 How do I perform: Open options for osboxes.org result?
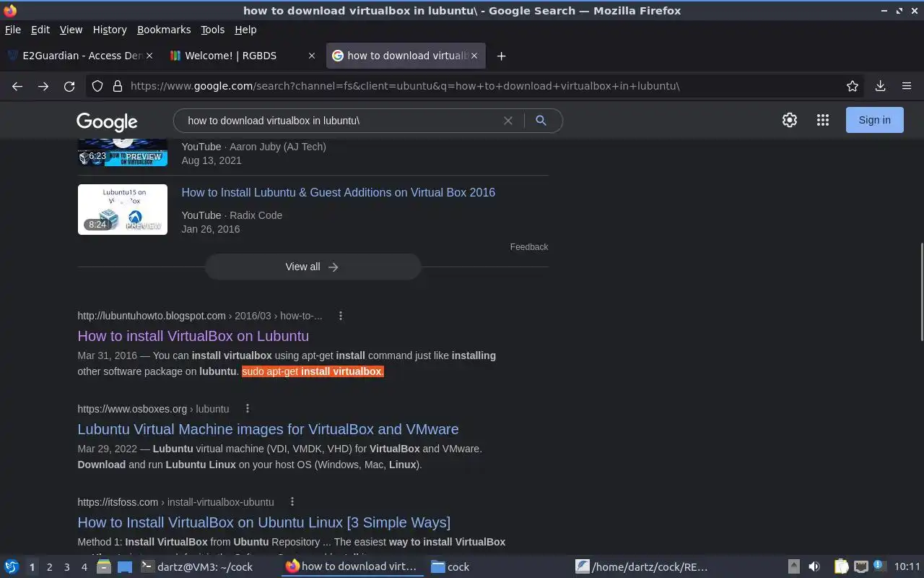248,409
